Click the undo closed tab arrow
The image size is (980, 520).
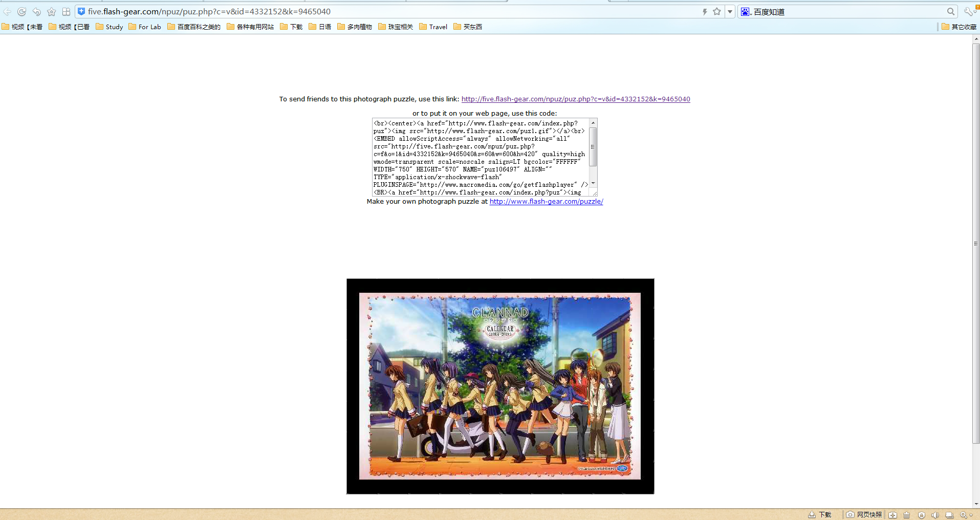pos(36,12)
